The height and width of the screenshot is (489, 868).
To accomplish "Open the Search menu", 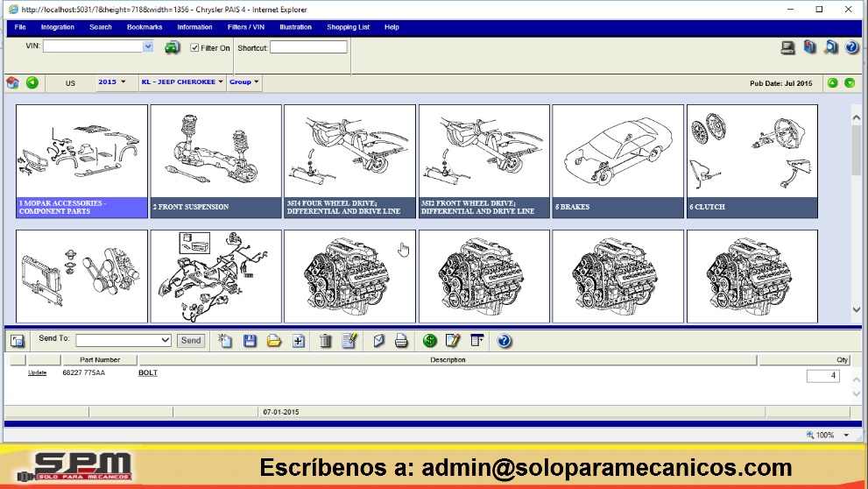I will (101, 27).
